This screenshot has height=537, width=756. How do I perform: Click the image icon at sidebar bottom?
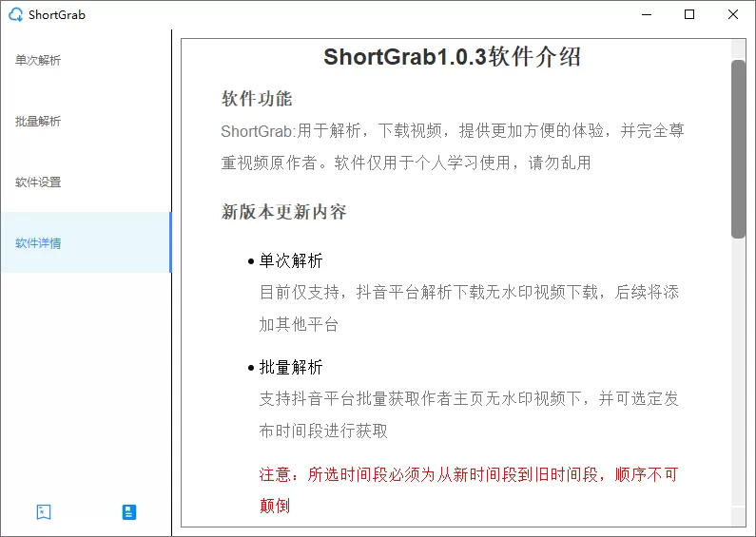click(44, 512)
